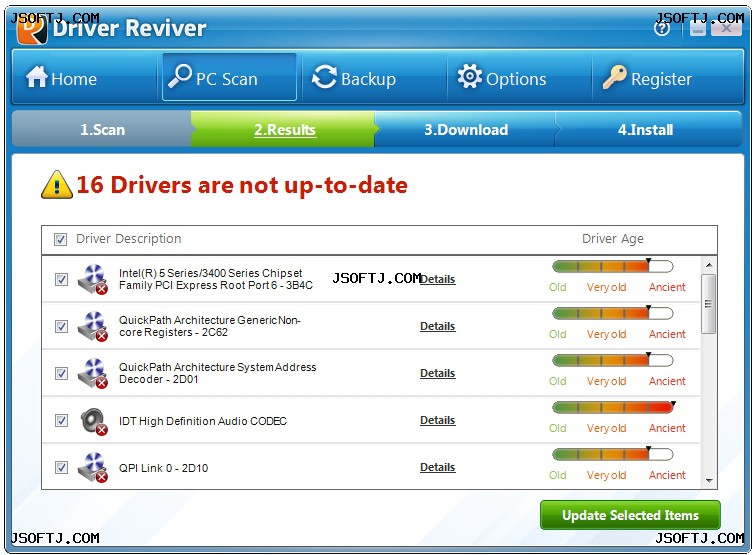Click the Options gear icon

[469, 76]
